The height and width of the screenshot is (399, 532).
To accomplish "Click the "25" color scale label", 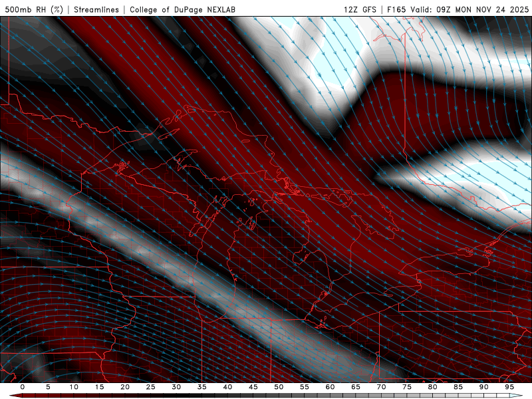I will coord(150,387).
